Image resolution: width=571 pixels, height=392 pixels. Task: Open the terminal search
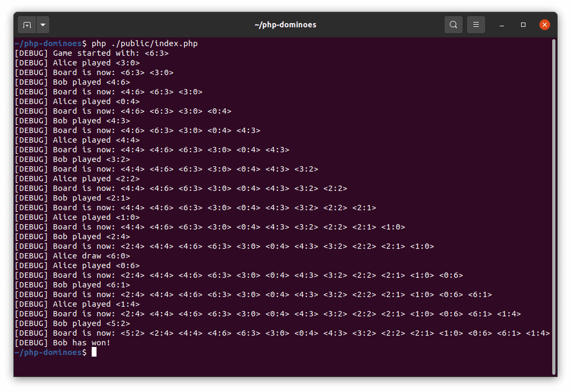454,25
